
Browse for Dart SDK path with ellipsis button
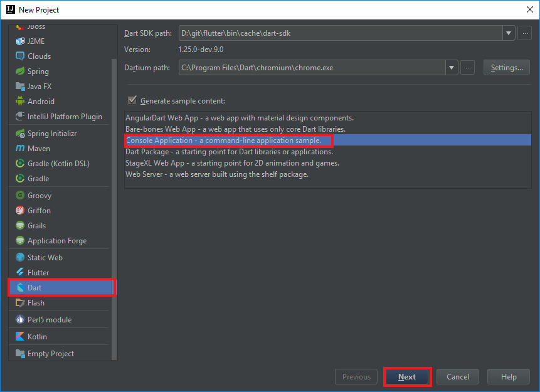pos(524,33)
